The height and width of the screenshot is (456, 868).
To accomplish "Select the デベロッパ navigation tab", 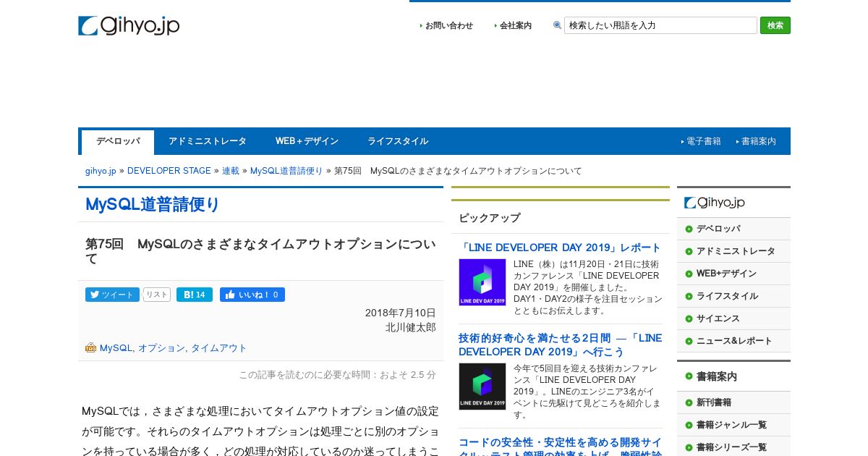I will pos(118,142).
